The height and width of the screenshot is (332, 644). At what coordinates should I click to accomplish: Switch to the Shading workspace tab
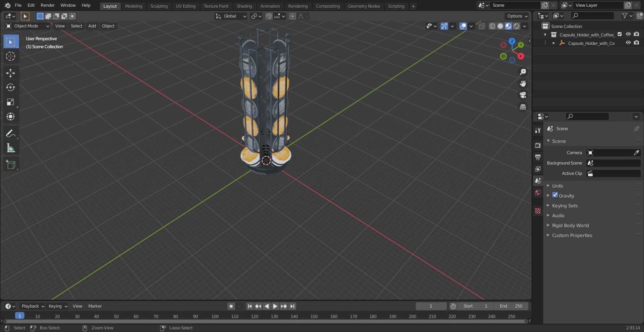(244, 6)
